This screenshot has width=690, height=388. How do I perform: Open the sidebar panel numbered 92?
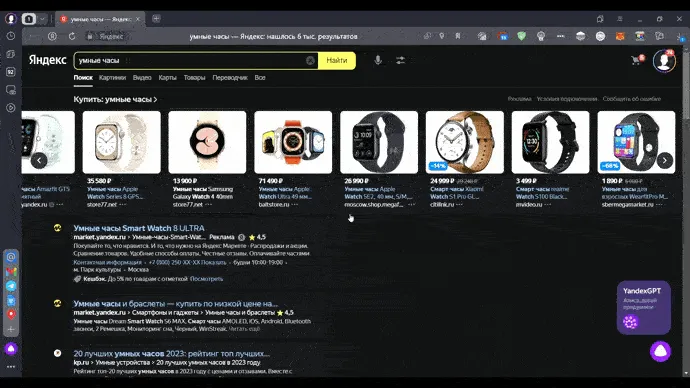[x=11, y=72]
